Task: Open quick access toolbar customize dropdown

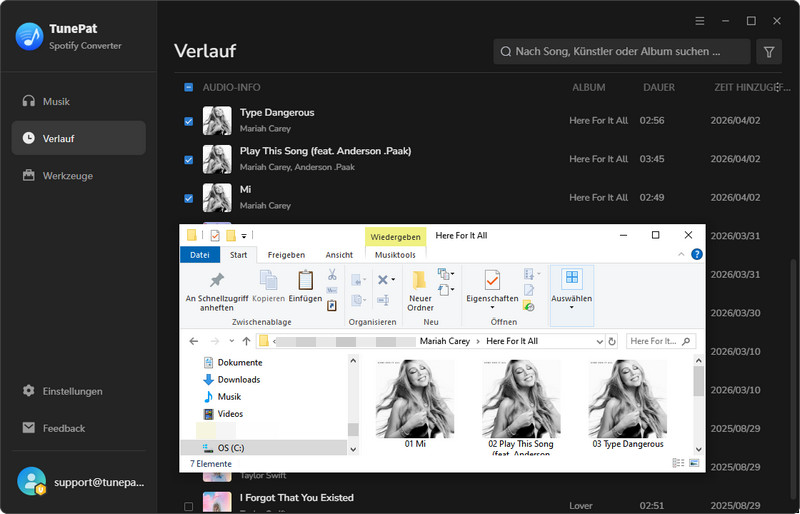Action: click(244, 236)
